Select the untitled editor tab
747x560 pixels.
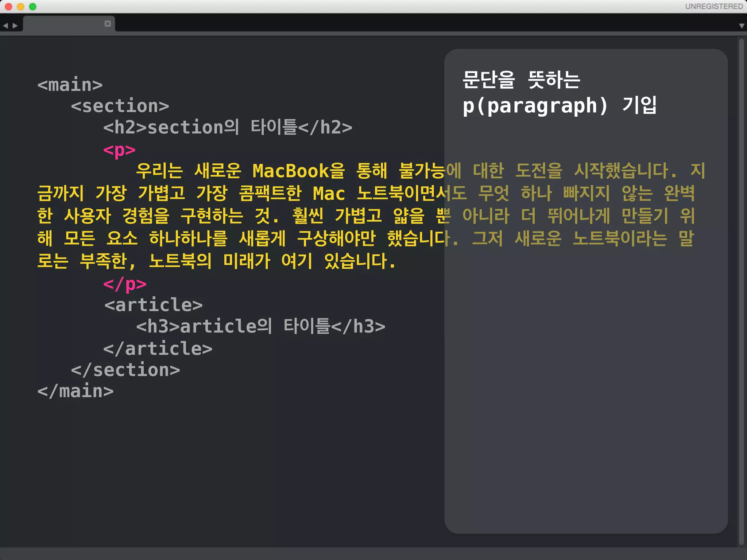(x=69, y=24)
